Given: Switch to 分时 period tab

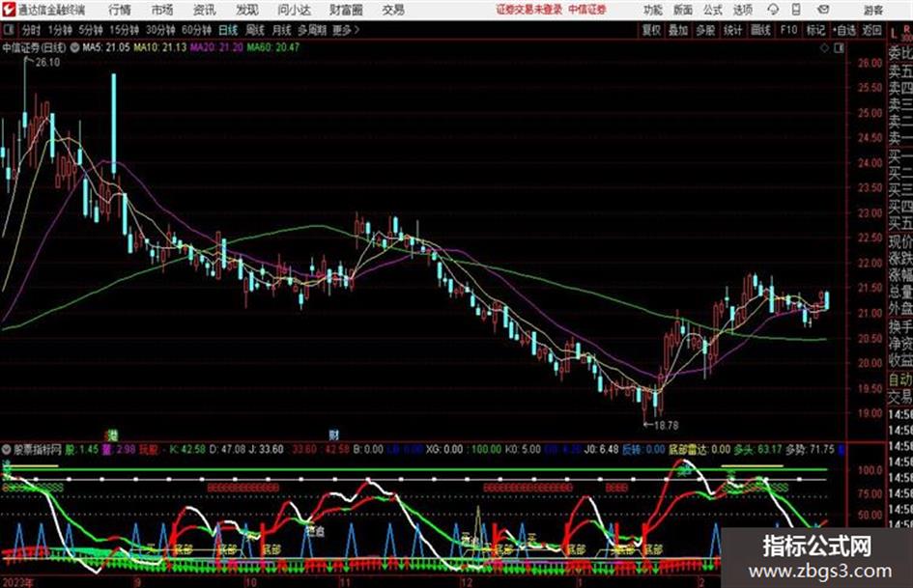Looking at the screenshot, I should pos(32,30).
